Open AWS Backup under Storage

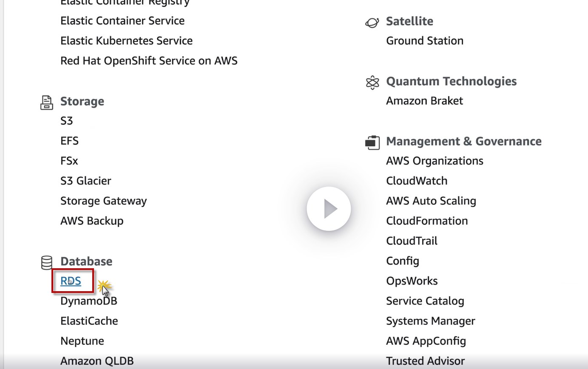[92, 221]
